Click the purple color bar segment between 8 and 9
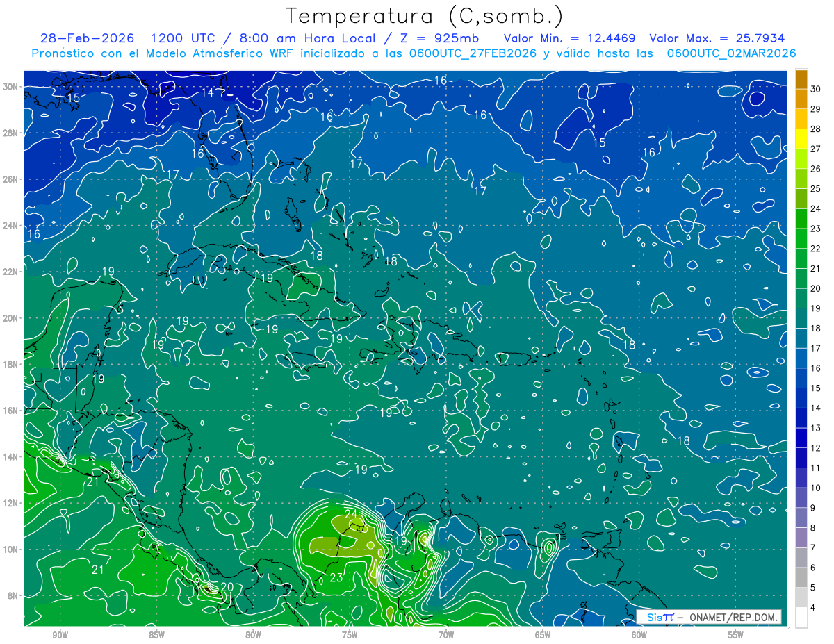Screen dimensions: 834x644 pyautogui.click(x=802, y=518)
